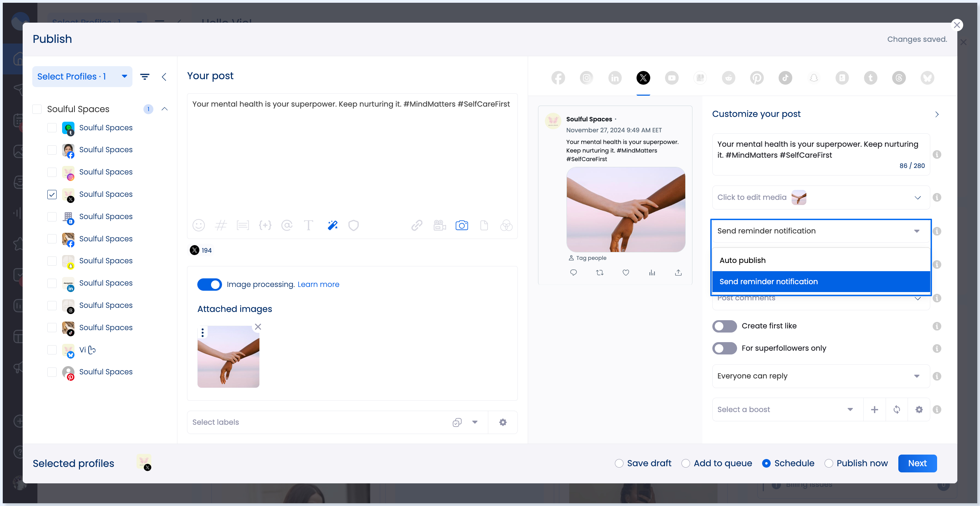980x506 pixels.
Task: Check the Soulful Spaces Pinterest profile
Action: 52,372
